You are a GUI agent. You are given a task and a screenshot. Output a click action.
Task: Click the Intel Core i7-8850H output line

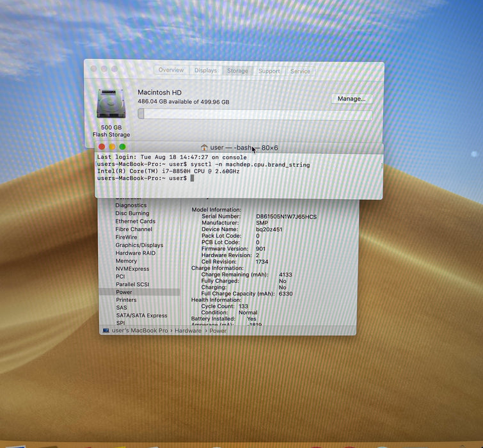[x=168, y=172]
